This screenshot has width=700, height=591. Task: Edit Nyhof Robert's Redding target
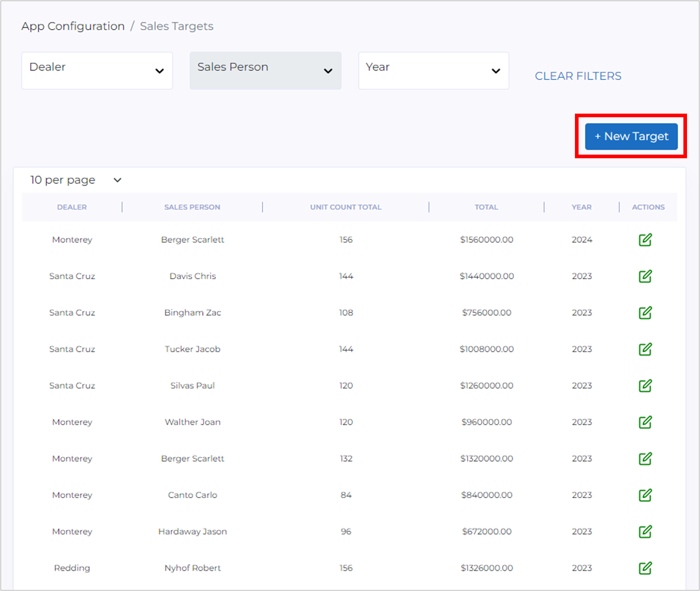click(645, 568)
